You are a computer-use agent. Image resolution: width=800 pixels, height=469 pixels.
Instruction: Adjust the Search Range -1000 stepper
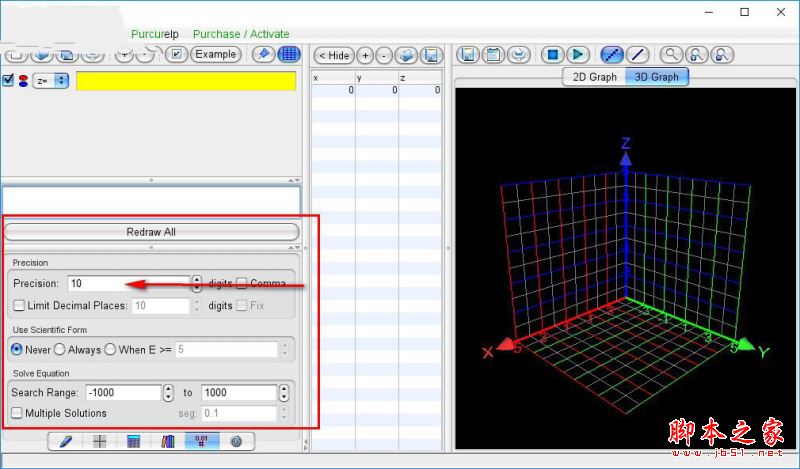pyautogui.click(x=168, y=393)
